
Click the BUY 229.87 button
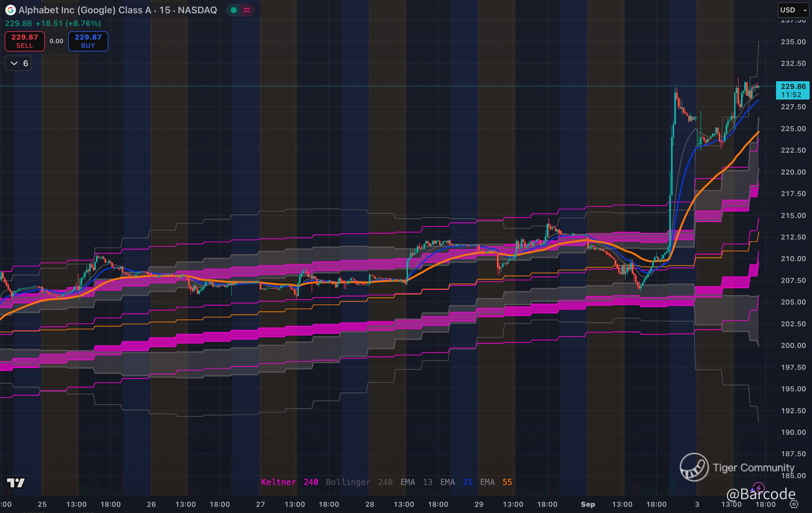pos(88,41)
